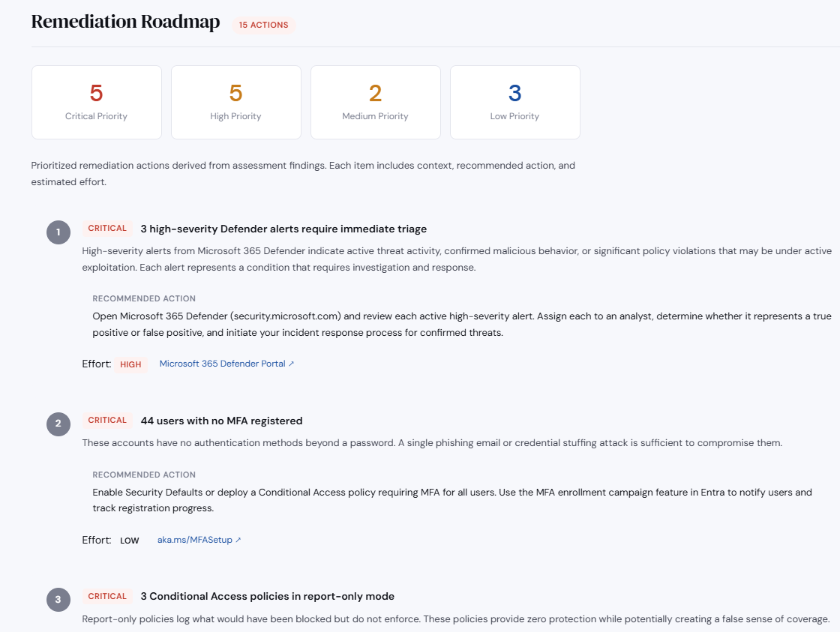Click the 15 ACTIONS badge
The height and width of the screenshot is (632, 840).
coord(264,25)
